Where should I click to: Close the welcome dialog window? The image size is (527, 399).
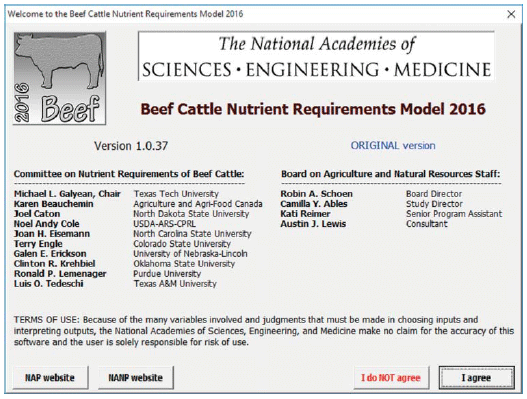coord(511,14)
